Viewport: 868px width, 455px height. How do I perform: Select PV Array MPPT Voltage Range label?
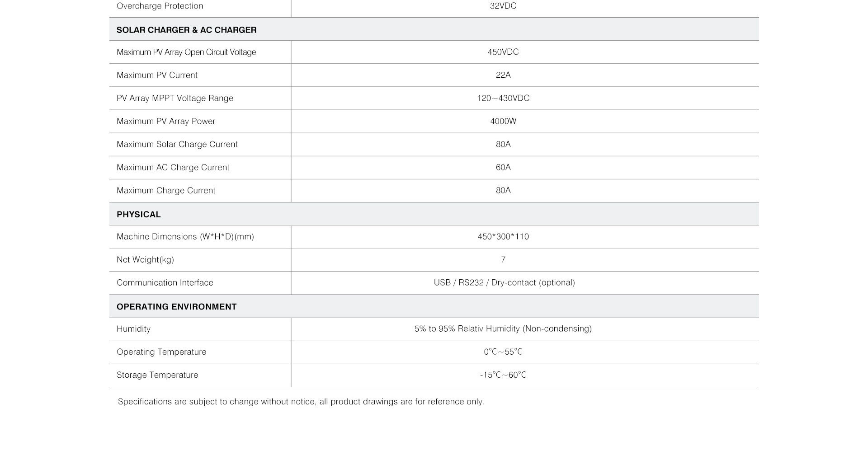[175, 98]
